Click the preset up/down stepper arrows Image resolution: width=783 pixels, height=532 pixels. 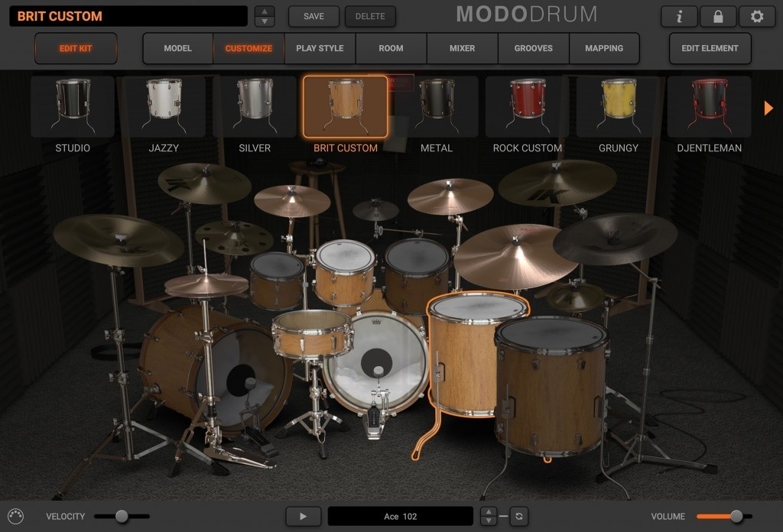[264, 16]
